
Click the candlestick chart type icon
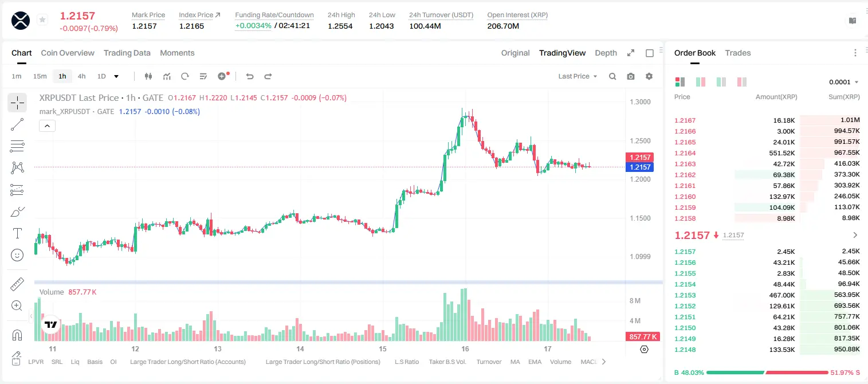149,76
